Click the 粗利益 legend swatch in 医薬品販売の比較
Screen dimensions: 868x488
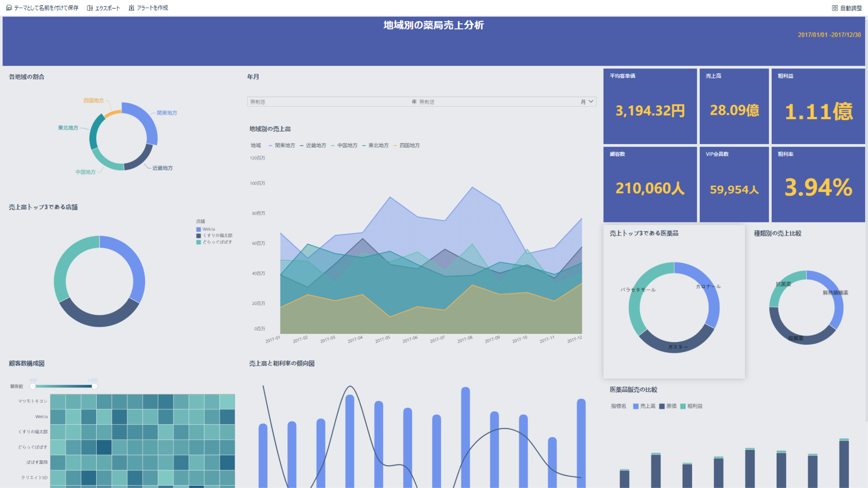coord(683,406)
